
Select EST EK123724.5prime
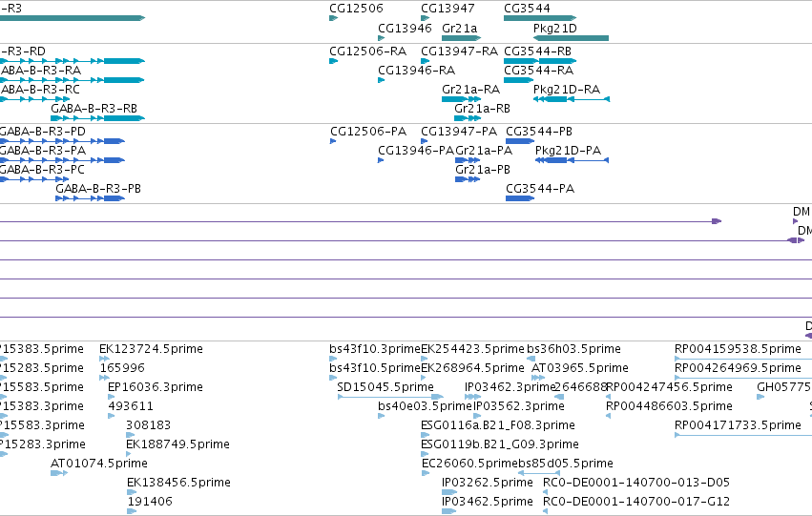(x=151, y=349)
